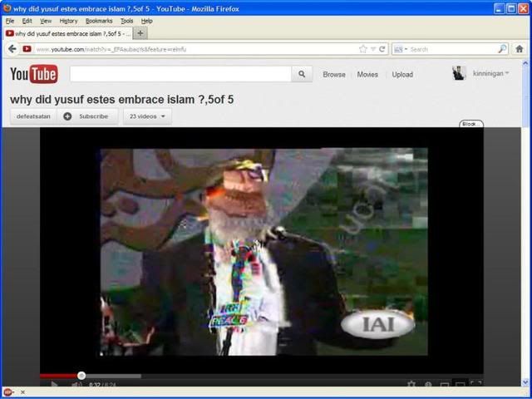Click the Adblock Plus icon in the add-on bar

point(7,392)
